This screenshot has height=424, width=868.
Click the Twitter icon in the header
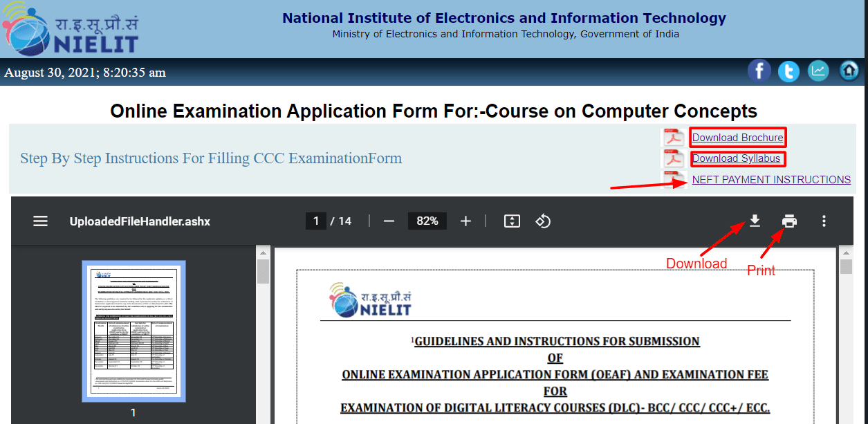click(x=788, y=71)
